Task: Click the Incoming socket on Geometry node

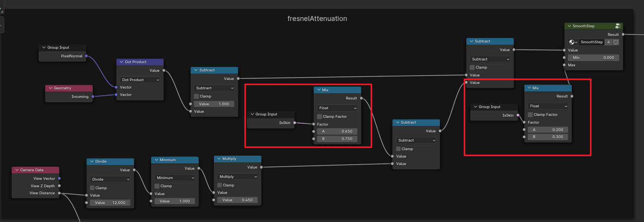Action: [93, 97]
